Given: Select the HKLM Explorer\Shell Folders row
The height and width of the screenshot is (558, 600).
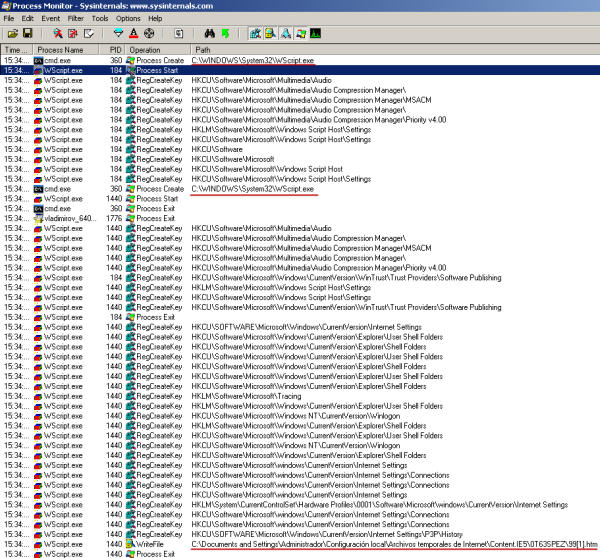Looking at the screenshot, I should [x=300, y=426].
